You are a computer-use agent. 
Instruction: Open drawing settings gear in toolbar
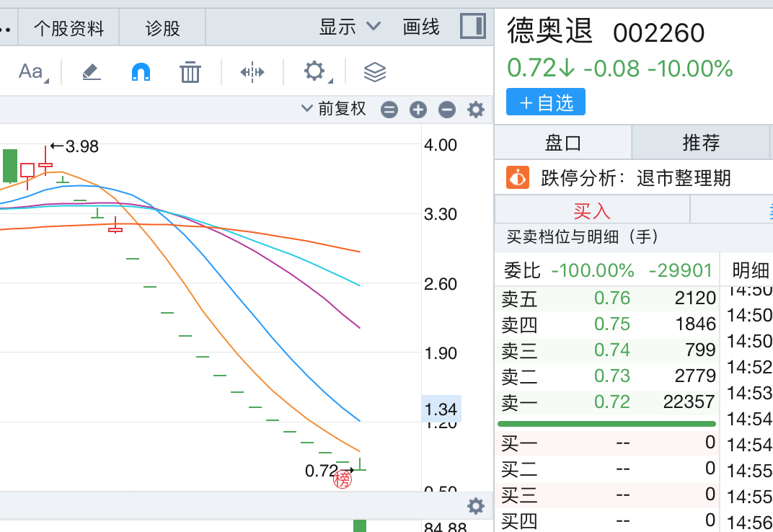pos(314,71)
